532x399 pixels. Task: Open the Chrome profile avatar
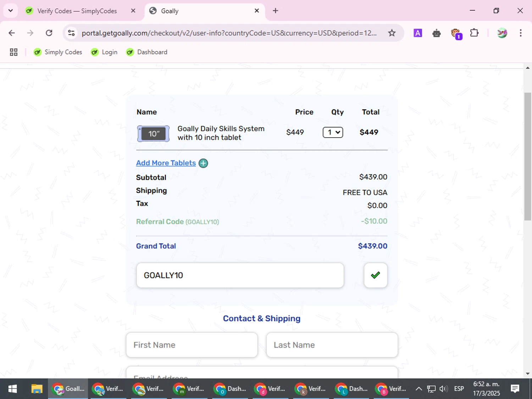click(502, 33)
